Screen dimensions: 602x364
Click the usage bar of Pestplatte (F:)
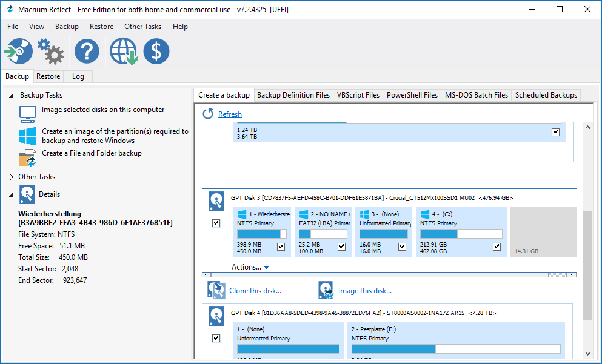pyautogui.click(x=456, y=349)
